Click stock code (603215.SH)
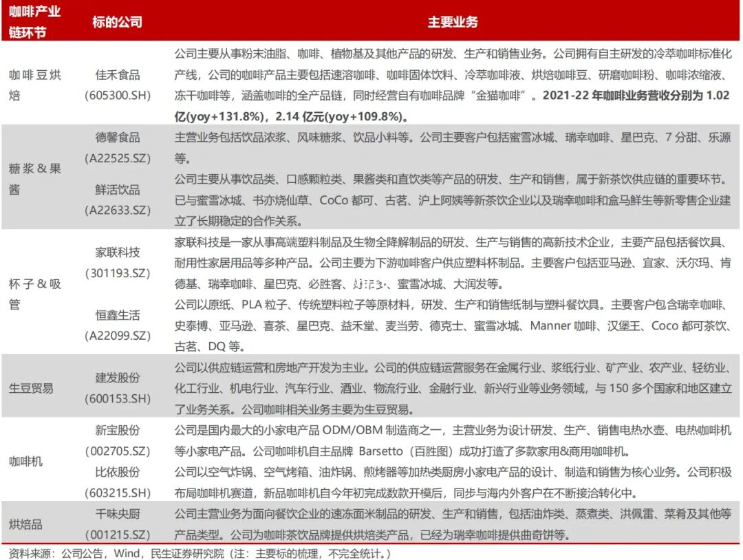Image resolution: width=743 pixels, height=560 pixels. pos(118,493)
